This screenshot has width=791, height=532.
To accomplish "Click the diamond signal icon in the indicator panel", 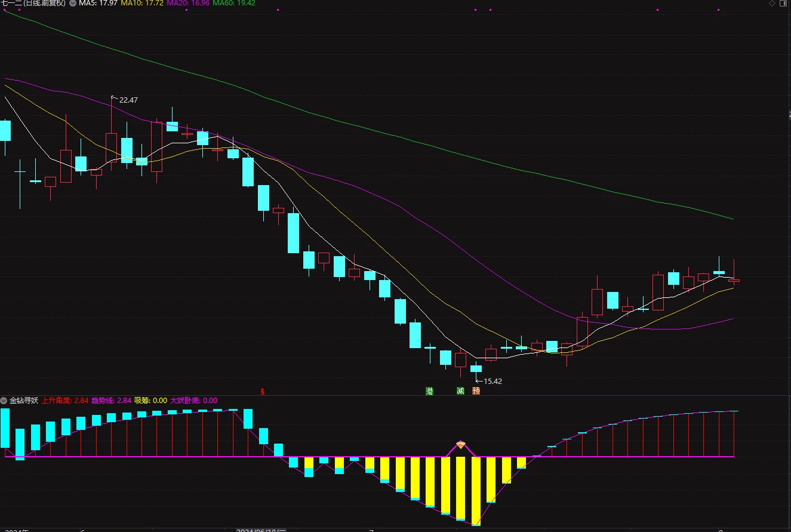I will (461, 444).
